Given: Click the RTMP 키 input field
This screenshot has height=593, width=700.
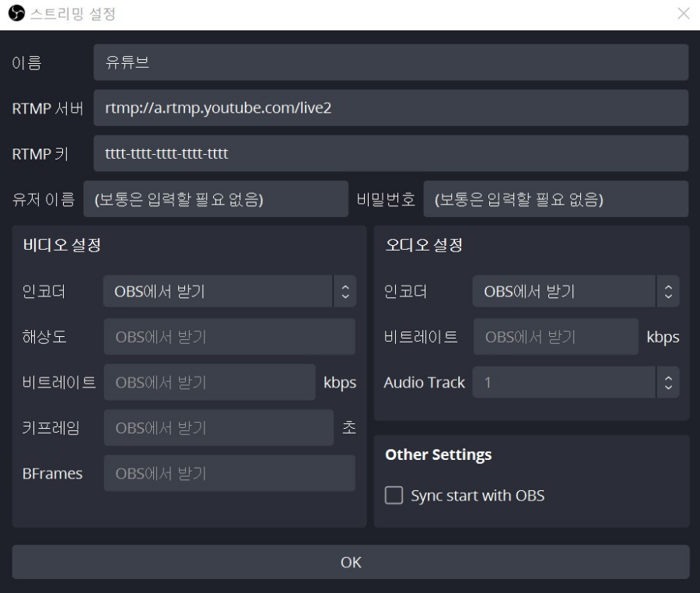Looking at the screenshot, I should (x=390, y=153).
